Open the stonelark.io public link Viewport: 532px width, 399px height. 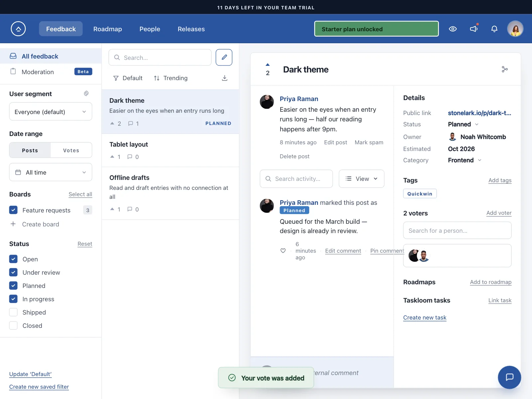[479, 113]
